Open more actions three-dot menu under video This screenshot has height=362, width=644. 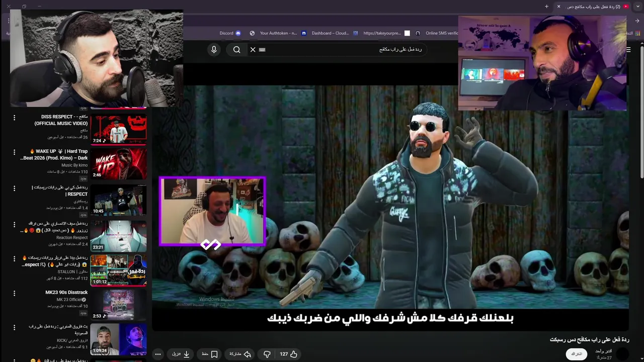pos(158,354)
